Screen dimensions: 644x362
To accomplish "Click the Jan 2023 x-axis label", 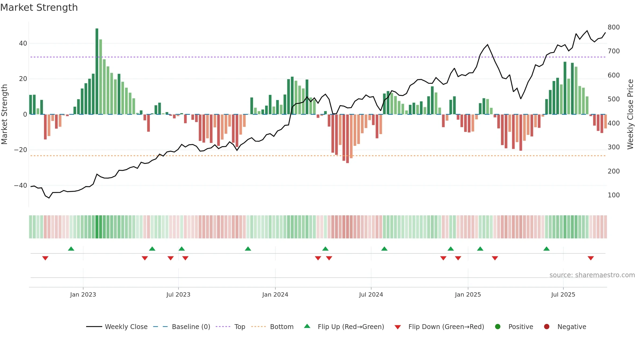I will click(x=83, y=294).
